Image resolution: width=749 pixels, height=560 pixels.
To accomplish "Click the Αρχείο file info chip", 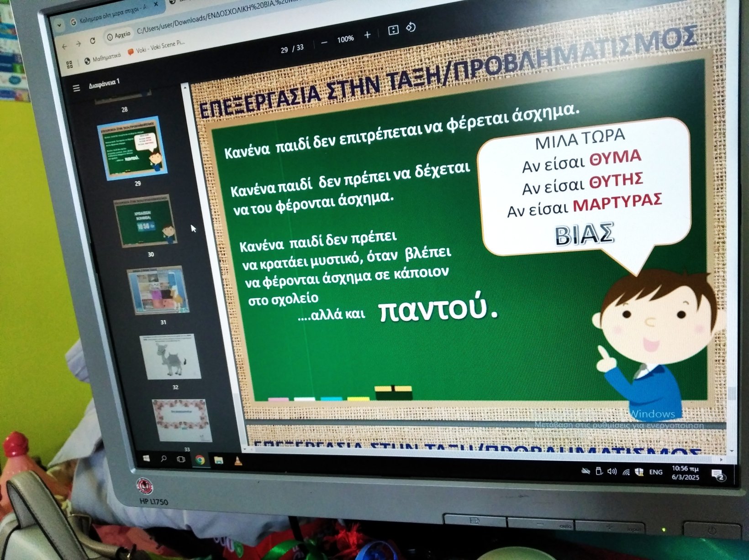I will [x=119, y=35].
